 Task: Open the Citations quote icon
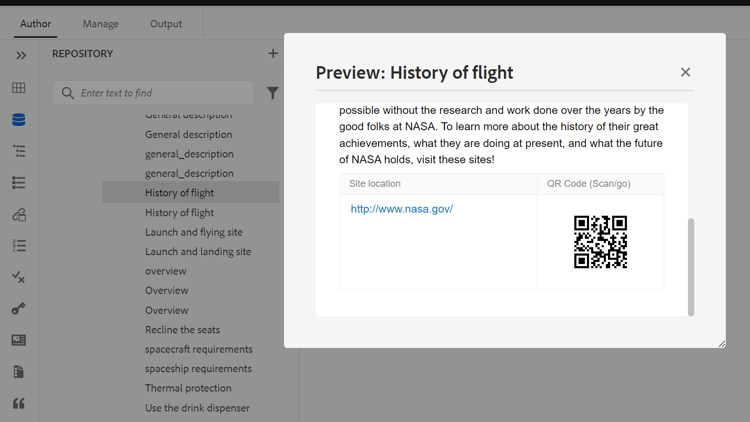(x=19, y=403)
